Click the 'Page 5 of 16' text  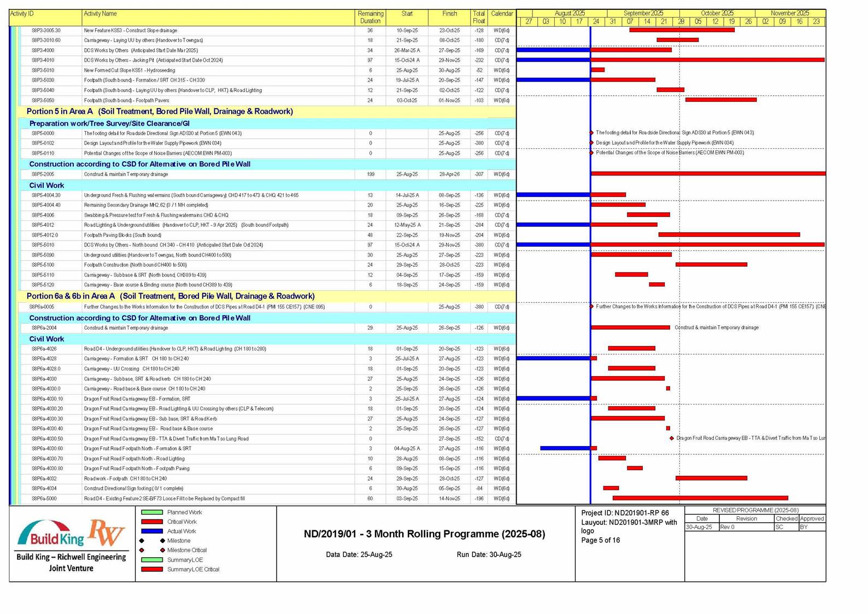point(601,540)
